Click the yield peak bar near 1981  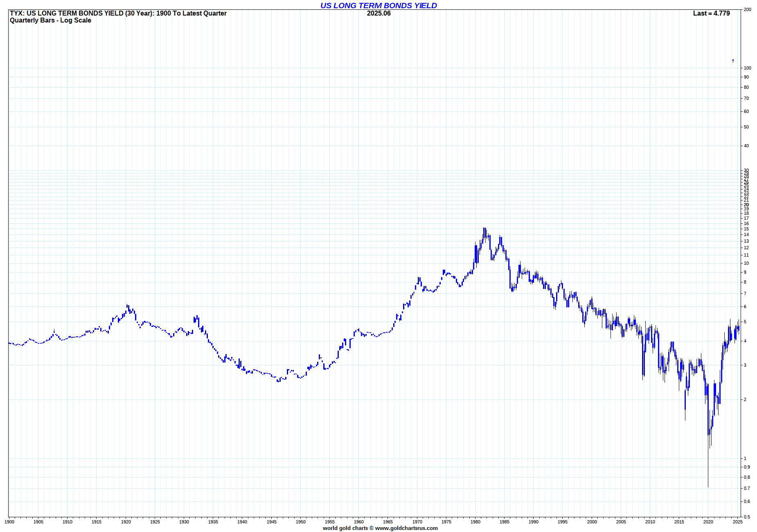click(x=484, y=230)
